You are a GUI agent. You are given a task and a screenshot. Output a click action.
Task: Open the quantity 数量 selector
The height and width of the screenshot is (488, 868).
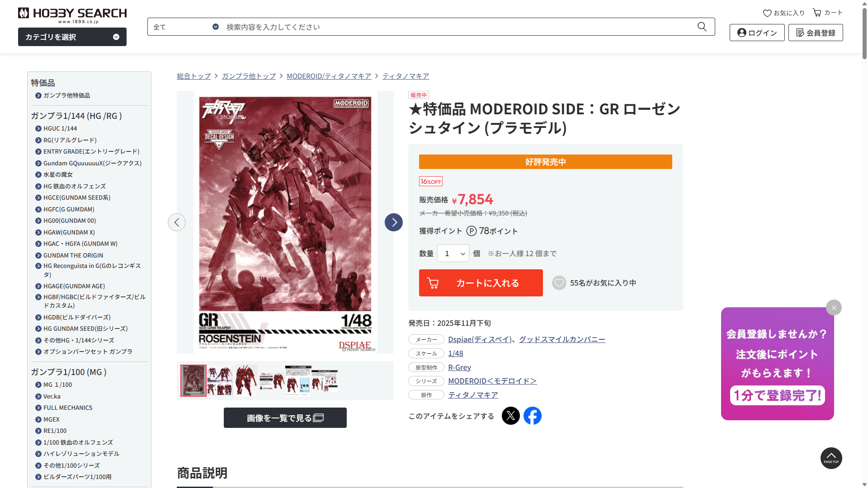coord(453,253)
